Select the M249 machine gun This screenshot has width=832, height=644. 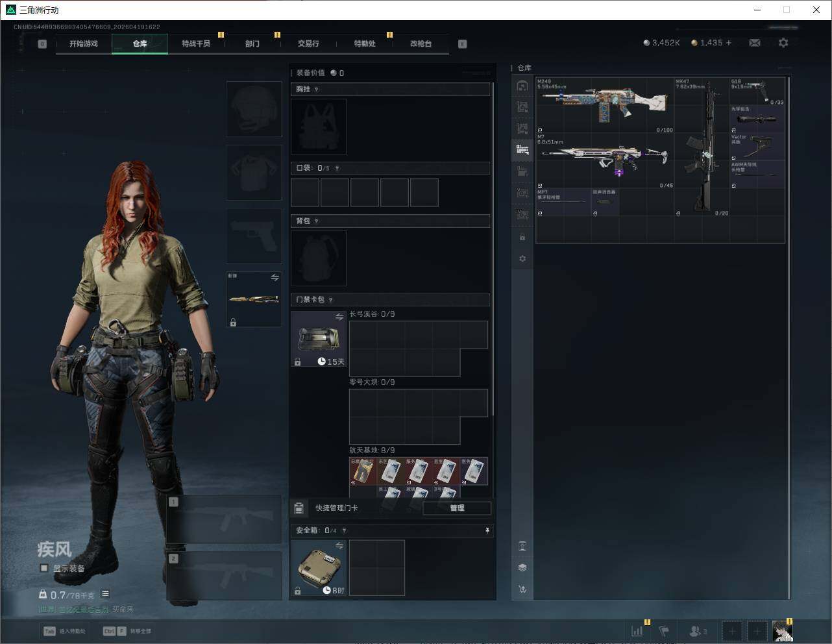(606, 106)
